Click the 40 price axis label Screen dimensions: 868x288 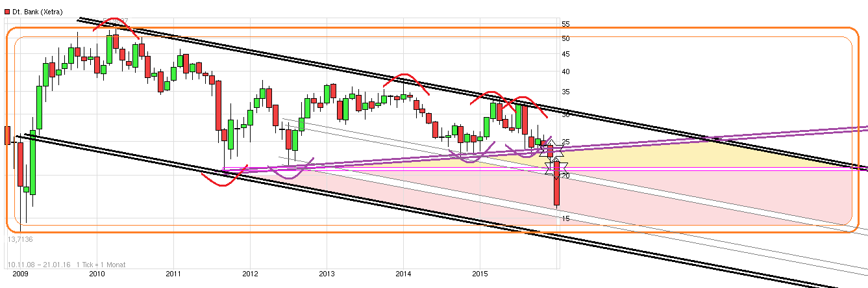(565, 72)
